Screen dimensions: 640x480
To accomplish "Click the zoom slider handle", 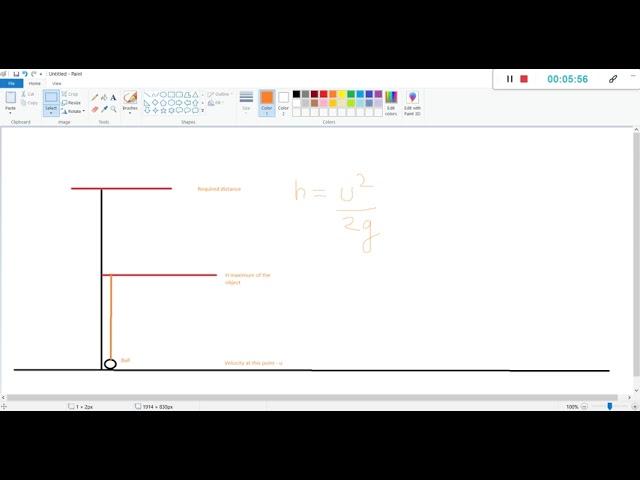I will tap(609, 406).
